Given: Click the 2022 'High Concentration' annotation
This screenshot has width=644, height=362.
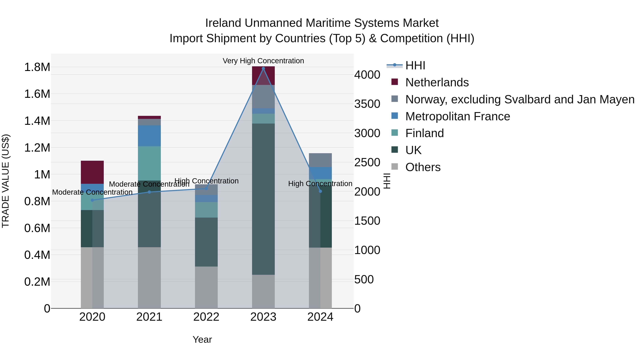Looking at the screenshot, I should pyautogui.click(x=206, y=181).
